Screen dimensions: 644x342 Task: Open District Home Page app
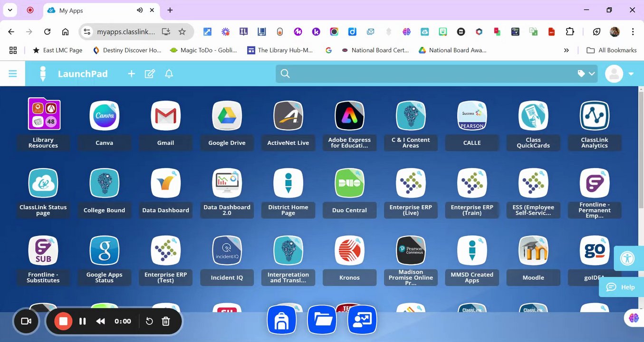point(288,183)
